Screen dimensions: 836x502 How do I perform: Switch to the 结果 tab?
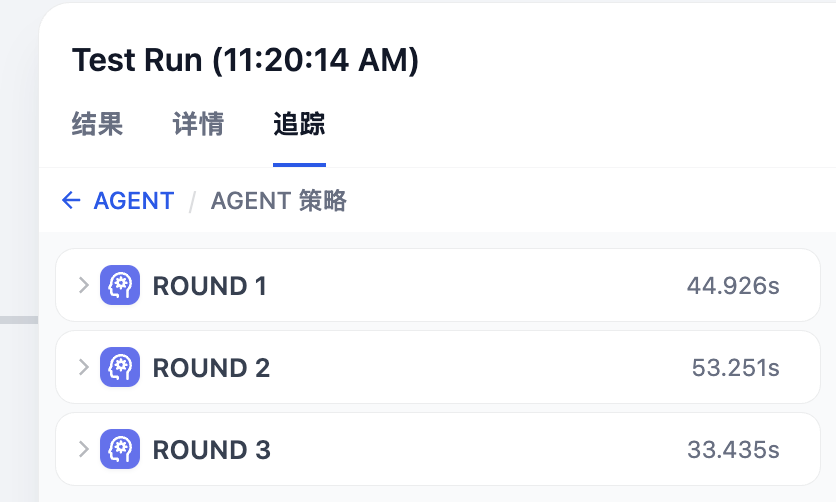(x=97, y=124)
